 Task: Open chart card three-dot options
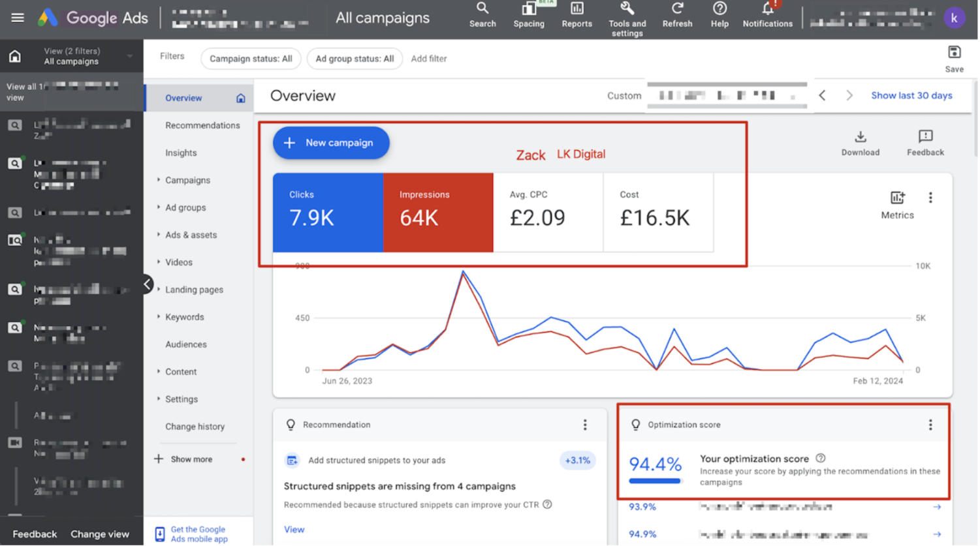click(x=930, y=198)
